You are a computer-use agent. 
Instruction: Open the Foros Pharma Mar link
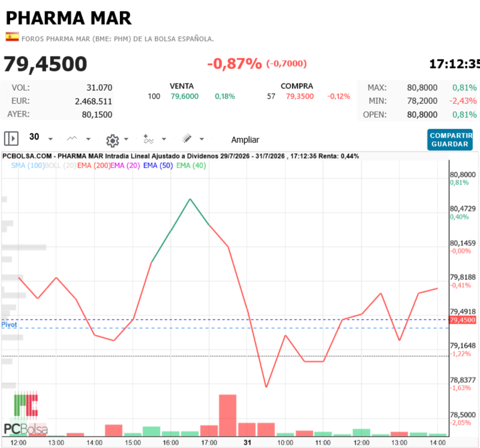[x=118, y=39]
